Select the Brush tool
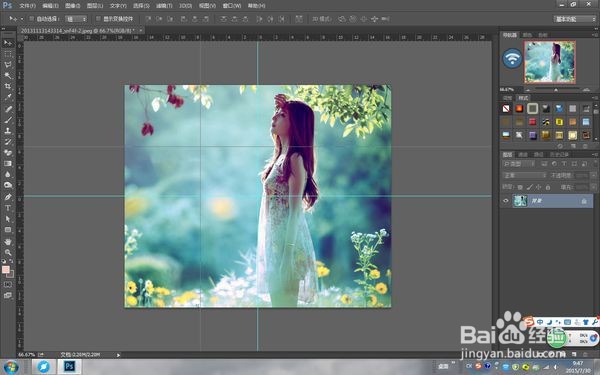This screenshot has height=375, width=600. point(8,120)
